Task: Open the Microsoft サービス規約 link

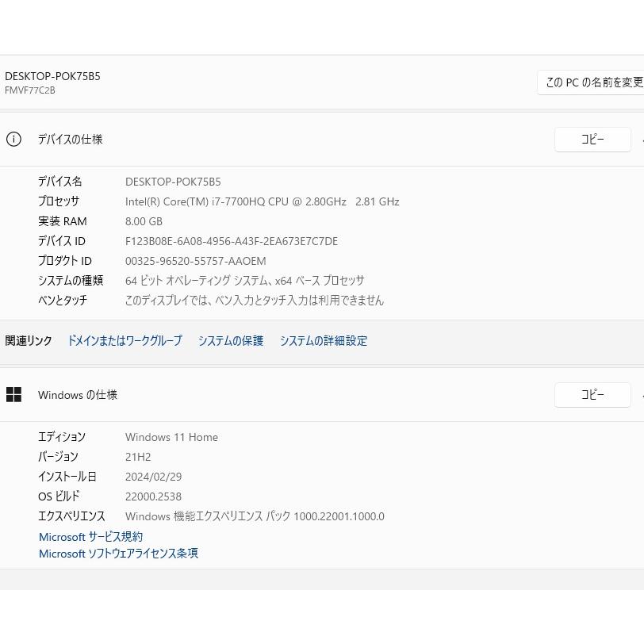Action: 90,537
